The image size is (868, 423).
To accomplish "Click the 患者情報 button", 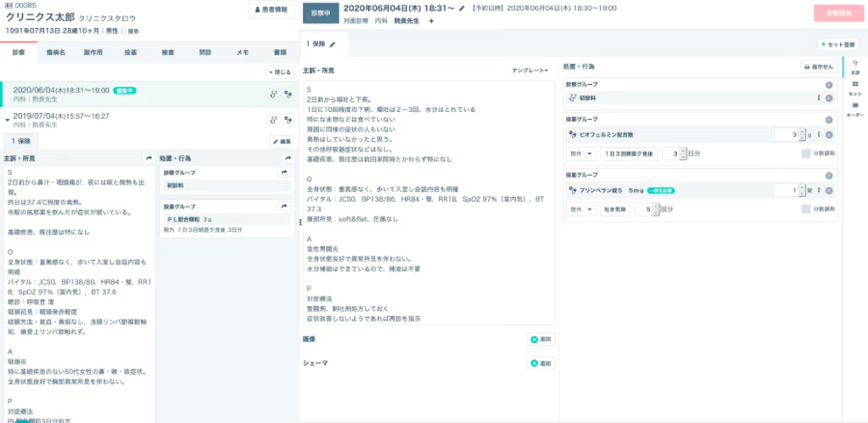I will pos(271,10).
